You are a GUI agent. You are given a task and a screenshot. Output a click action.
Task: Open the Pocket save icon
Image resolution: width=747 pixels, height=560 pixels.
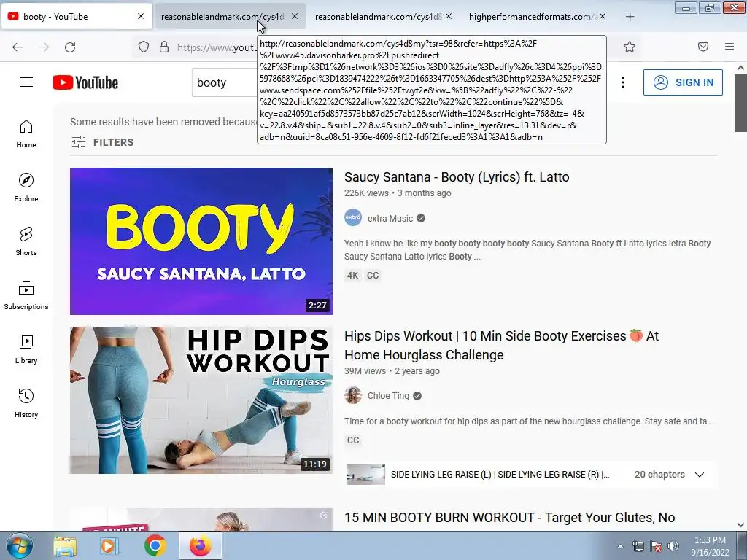(703, 47)
